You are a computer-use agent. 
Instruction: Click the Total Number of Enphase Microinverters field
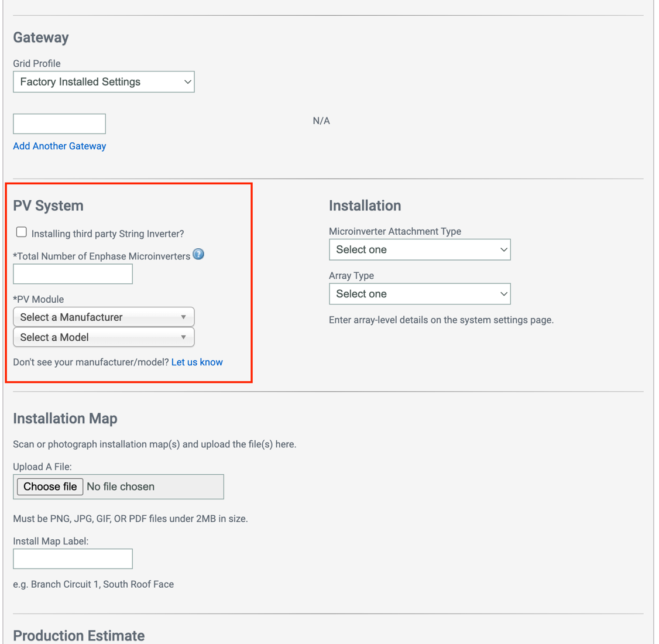click(x=73, y=273)
